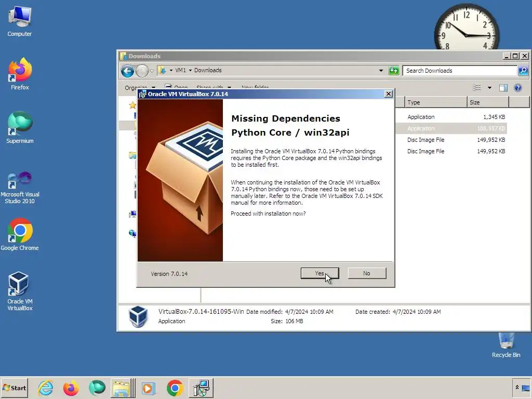Expand the Downloads breadcrumb arrow

coord(190,70)
